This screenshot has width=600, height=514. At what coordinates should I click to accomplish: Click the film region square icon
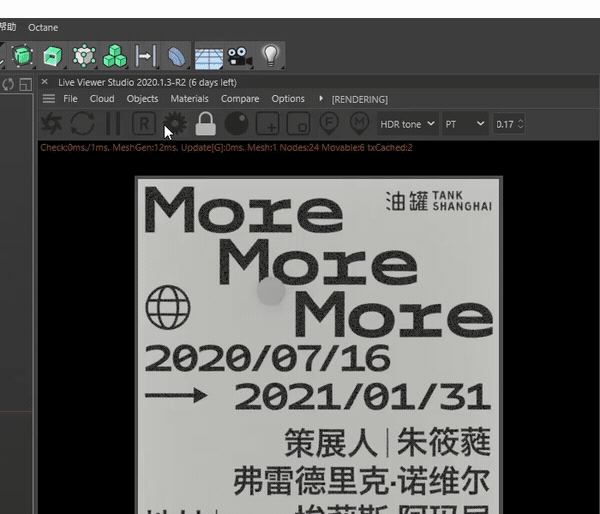(x=298, y=124)
